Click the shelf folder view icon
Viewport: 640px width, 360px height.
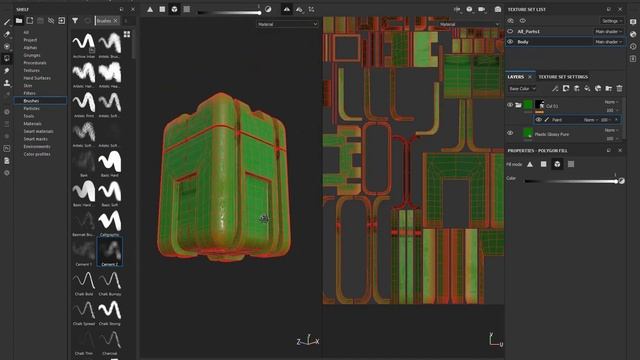19,20
